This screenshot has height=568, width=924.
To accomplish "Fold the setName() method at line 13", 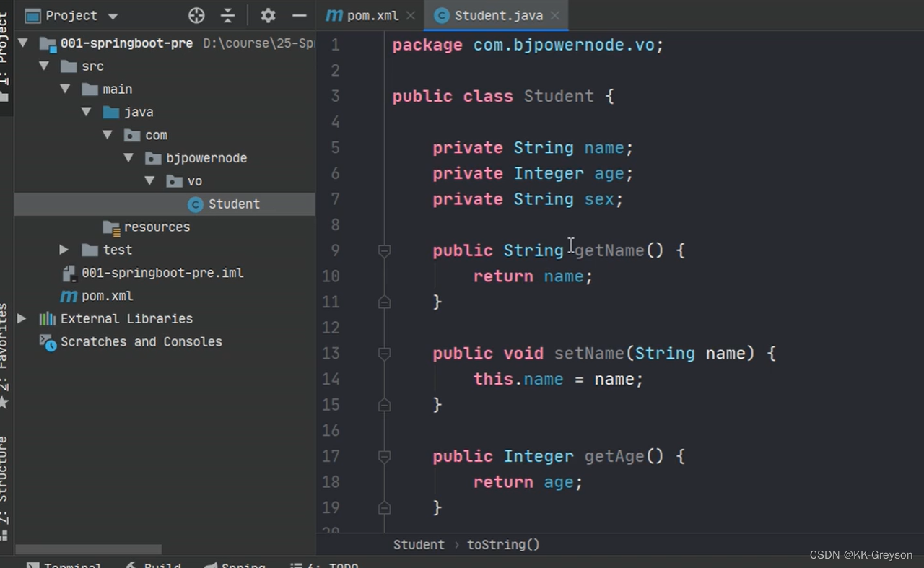I will tap(384, 354).
